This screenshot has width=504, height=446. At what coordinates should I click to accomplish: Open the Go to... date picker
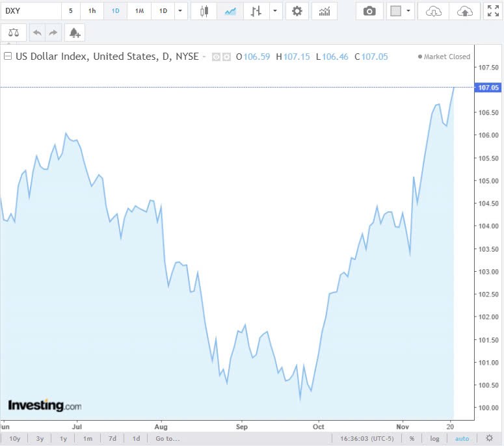click(x=168, y=439)
